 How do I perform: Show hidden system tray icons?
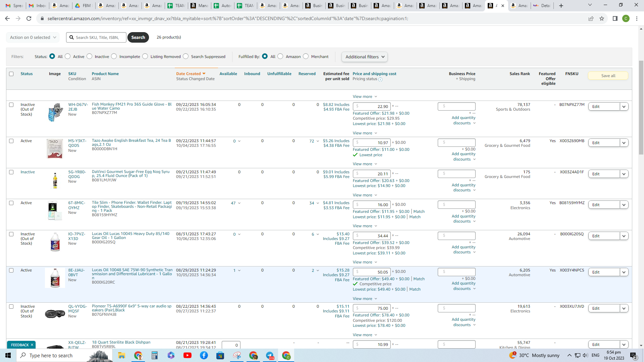(569, 355)
